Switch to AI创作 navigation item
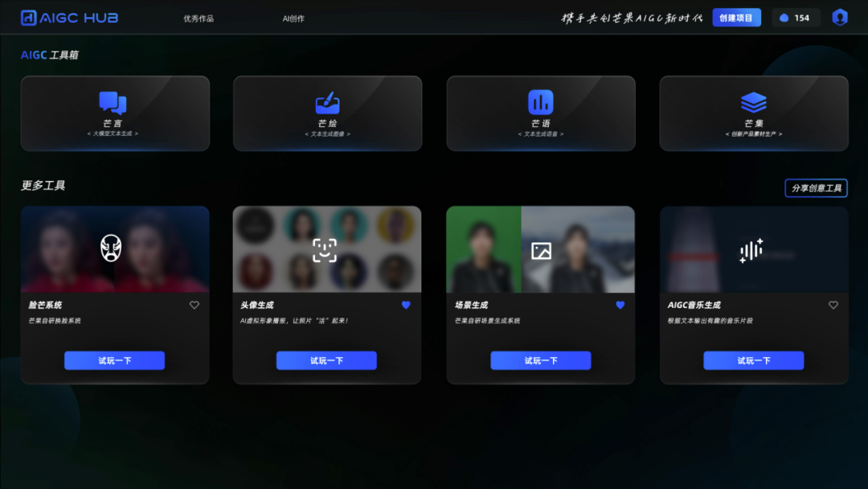The image size is (868, 489). tap(293, 18)
